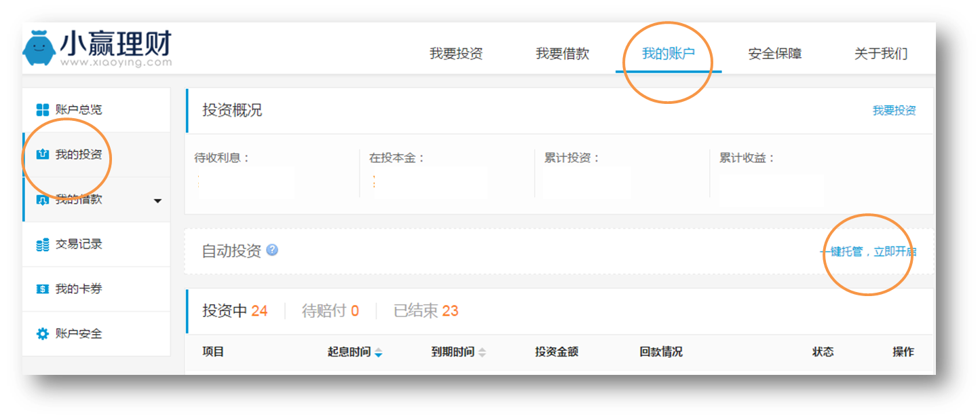Click the 账户安全 gear icon
This screenshot has height=419, width=980.
(x=43, y=334)
